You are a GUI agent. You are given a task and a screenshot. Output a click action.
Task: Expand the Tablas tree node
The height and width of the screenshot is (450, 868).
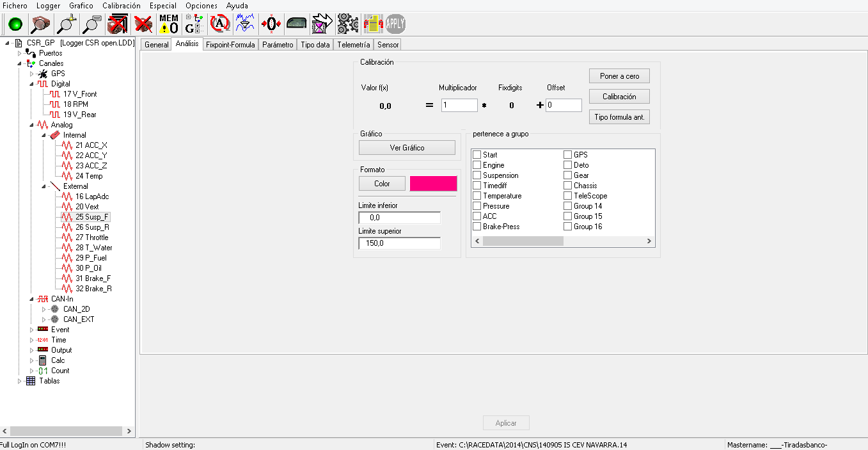(20, 381)
